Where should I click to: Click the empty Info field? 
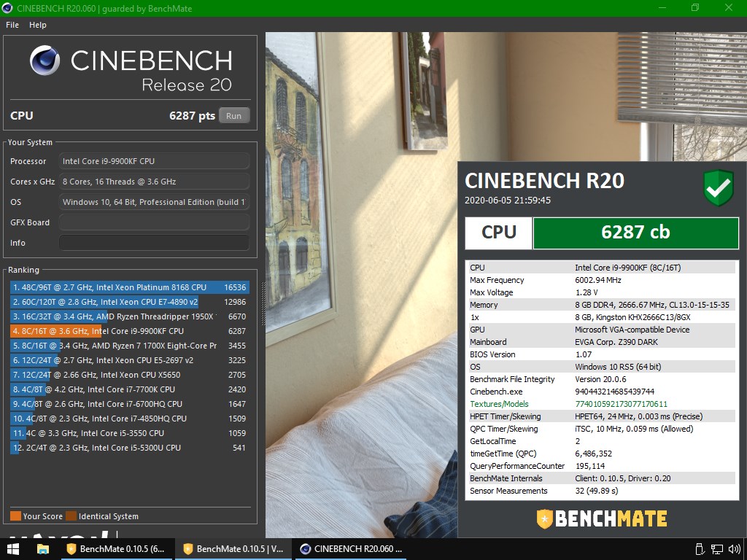click(154, 243)
